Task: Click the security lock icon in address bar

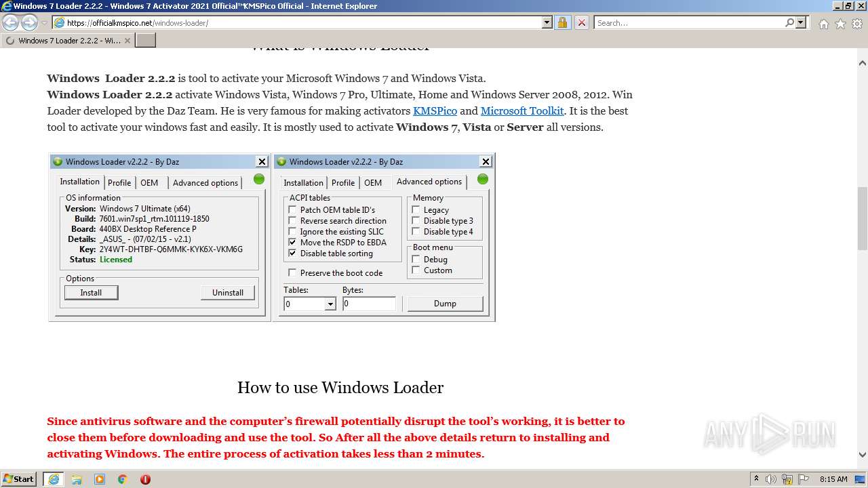Action: [x=562, y=22]
